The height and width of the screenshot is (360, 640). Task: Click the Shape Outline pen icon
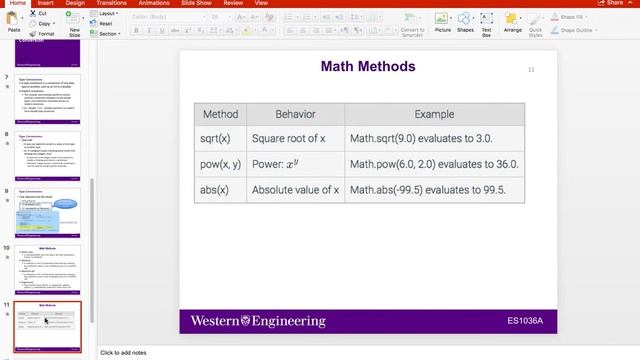pos(554,30)
